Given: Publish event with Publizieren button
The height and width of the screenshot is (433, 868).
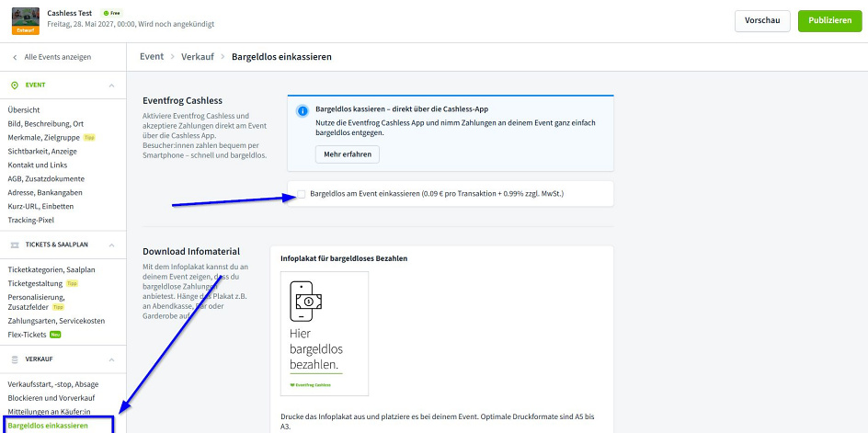Looking at the screenshot, I should pyautogui.click(x=829, y=20).
